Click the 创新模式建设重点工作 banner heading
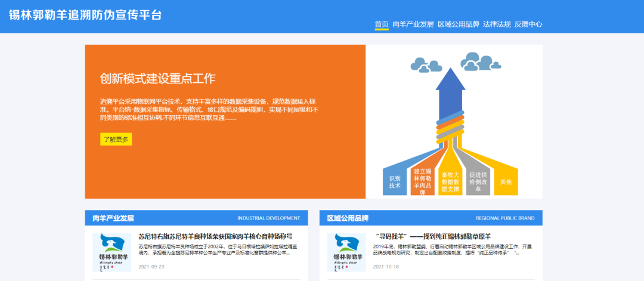This screenshot has width=644, height=281. point(157,79)
